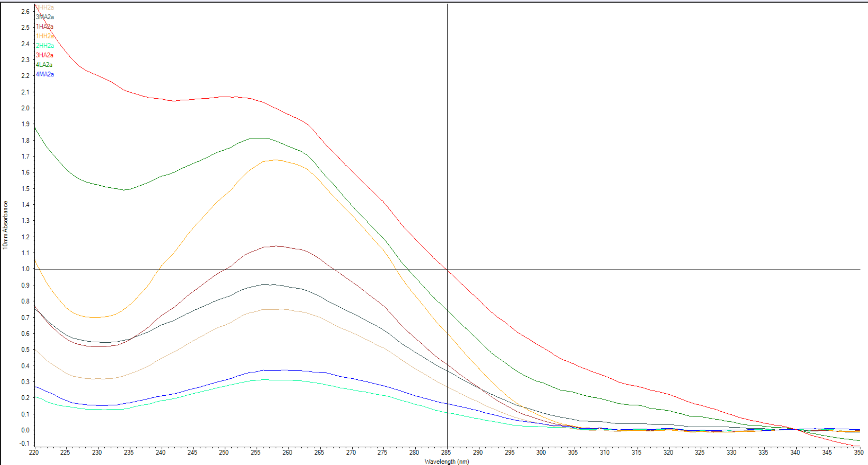The width and height of the screenshot is (868, 465).
Task: Click the 10mm Absorbance axis title
Action: coord(5,225)
